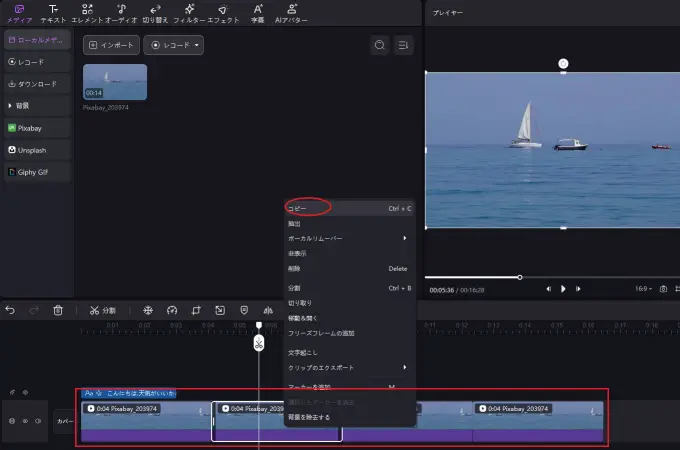Open the レコード dropdown button

(x=173, y=45)
